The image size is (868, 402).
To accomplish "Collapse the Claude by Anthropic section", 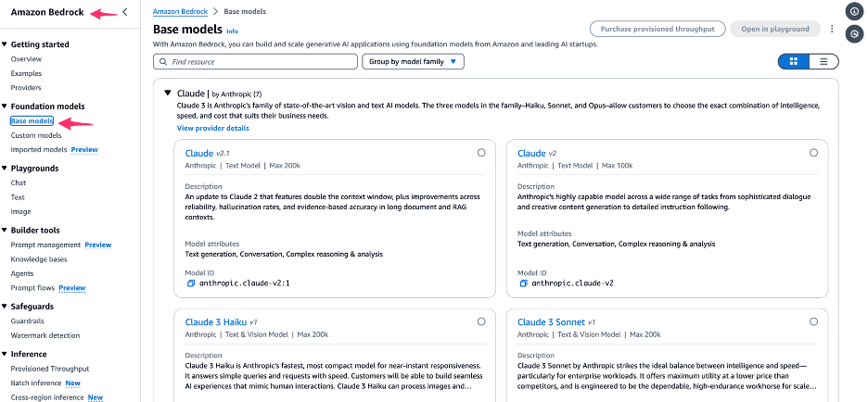I will click(x=168, y=93).
